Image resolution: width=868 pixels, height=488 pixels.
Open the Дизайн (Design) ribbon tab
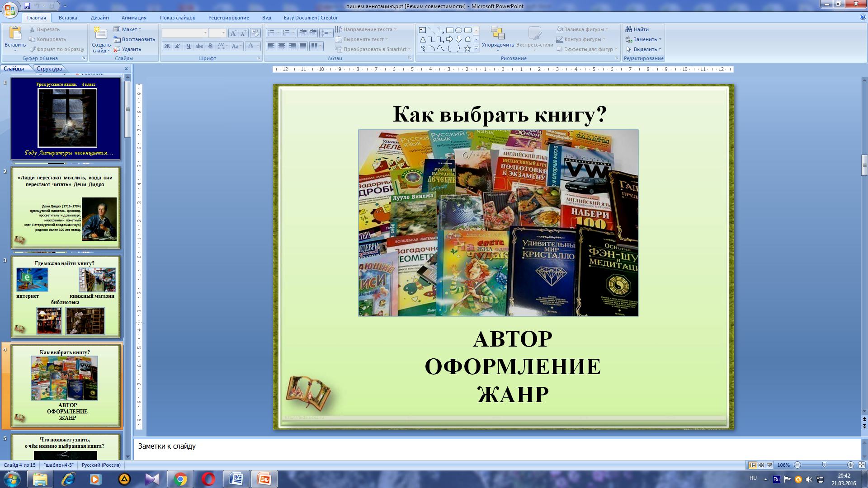click(x=99, y=18)
